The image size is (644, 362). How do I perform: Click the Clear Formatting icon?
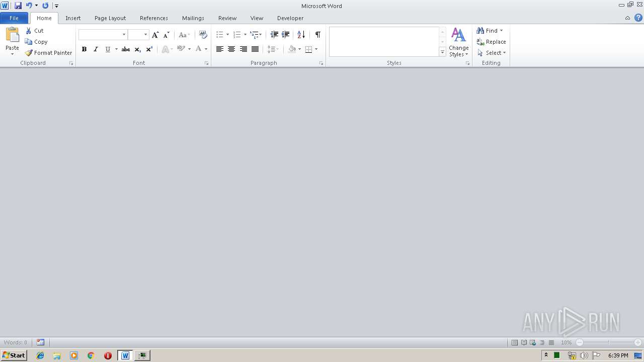point(203,35)
